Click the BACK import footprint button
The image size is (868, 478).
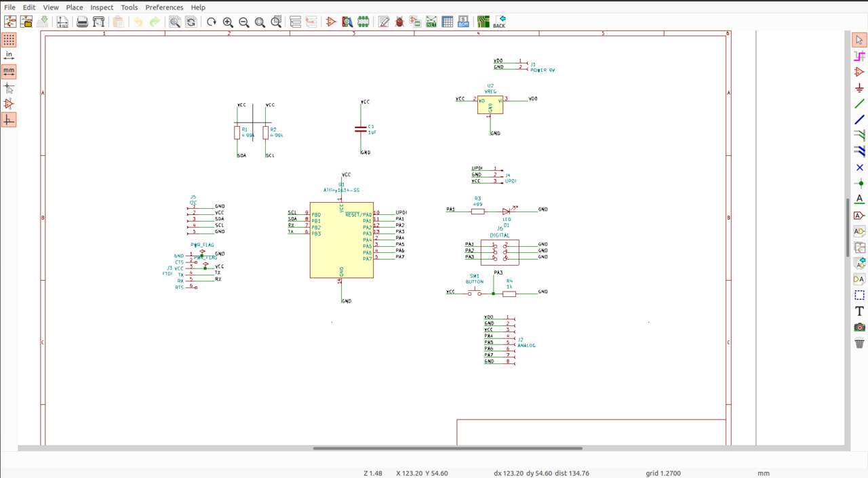pyautogui.click(x=499, y=22)
